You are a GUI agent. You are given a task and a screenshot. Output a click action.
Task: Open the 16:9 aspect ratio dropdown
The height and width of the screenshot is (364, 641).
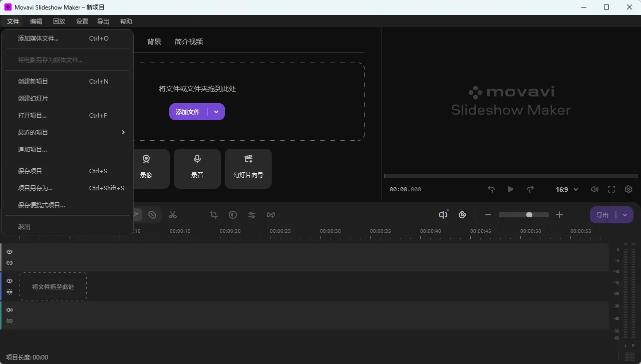(x=567, y=189)
